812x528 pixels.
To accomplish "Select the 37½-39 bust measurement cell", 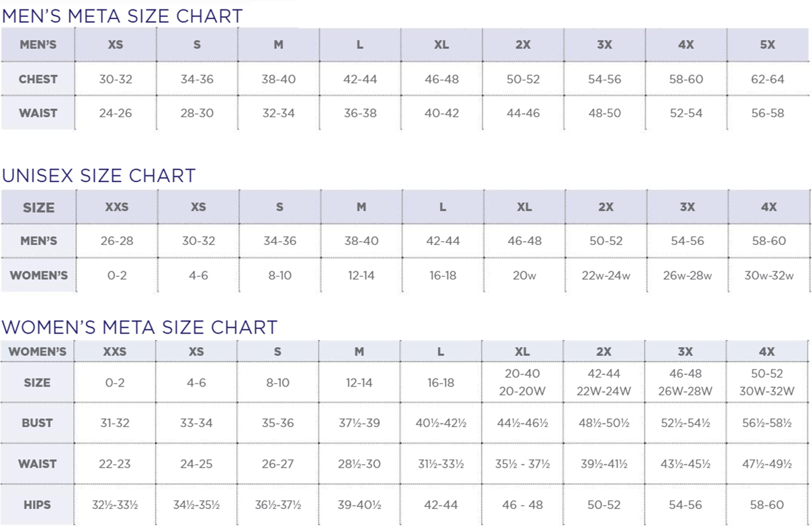I will click(x=359, y=423).
